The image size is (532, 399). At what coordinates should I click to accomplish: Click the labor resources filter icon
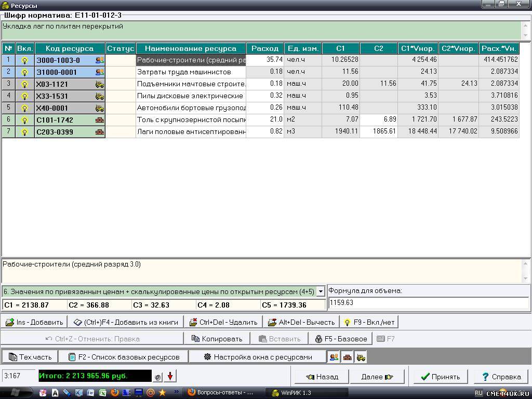click(334, 357)
